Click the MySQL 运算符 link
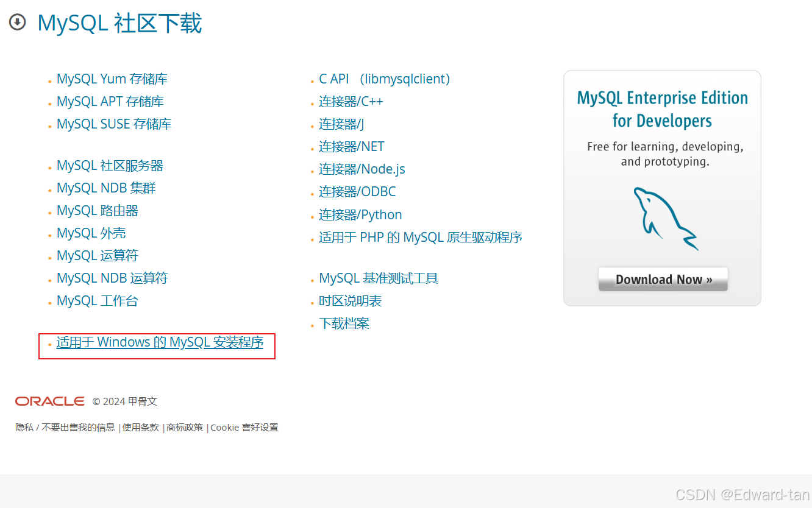 98,256
